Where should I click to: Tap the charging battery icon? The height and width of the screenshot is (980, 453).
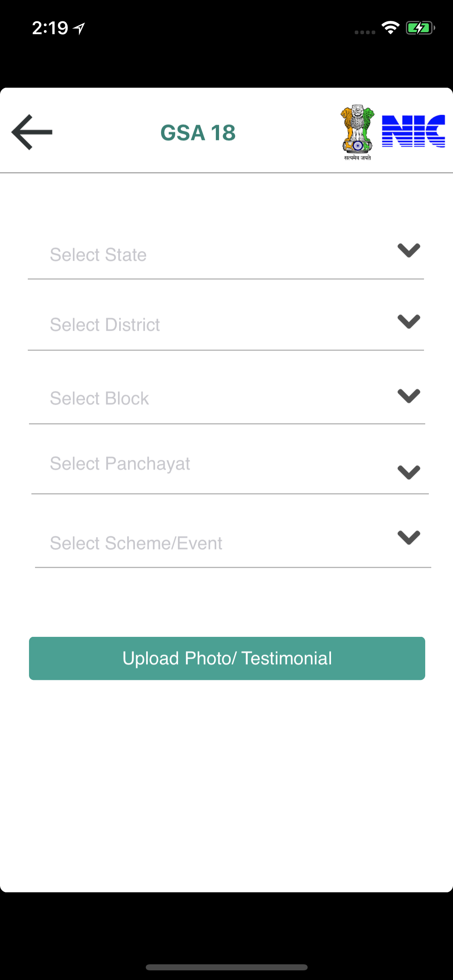pos(420,28)
